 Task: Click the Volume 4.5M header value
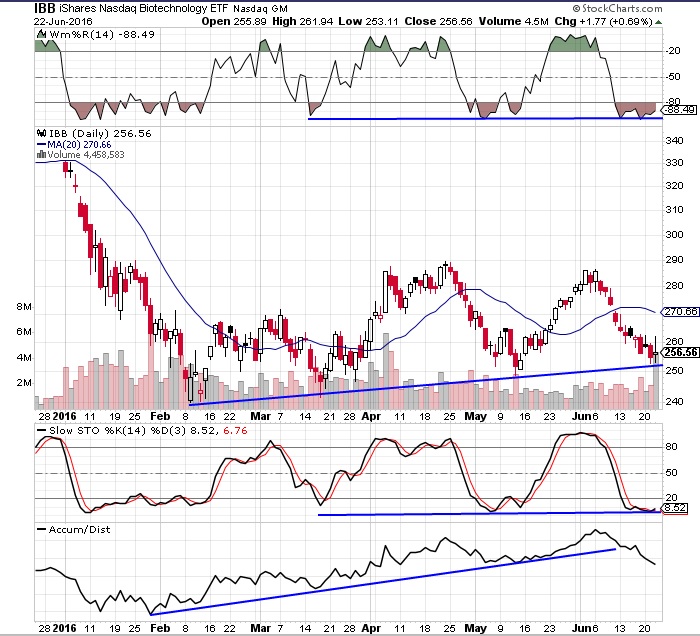coord(513,21)
